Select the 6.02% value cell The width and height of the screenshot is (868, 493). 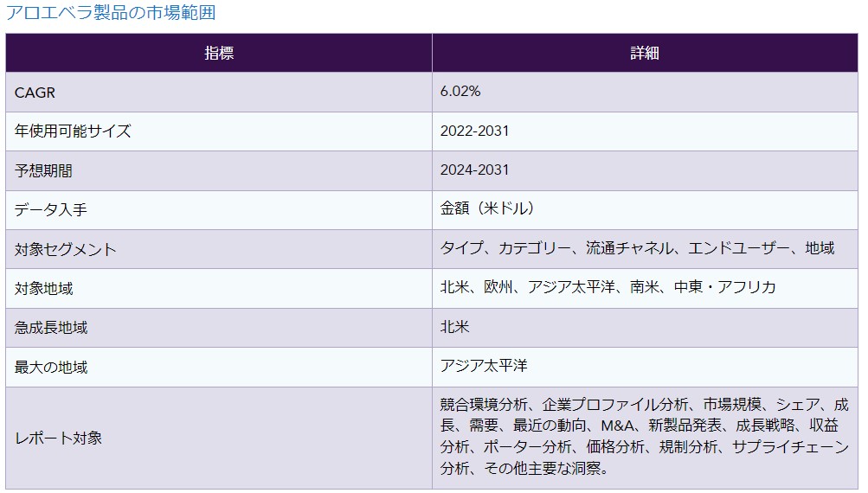[x=460, y=92]
